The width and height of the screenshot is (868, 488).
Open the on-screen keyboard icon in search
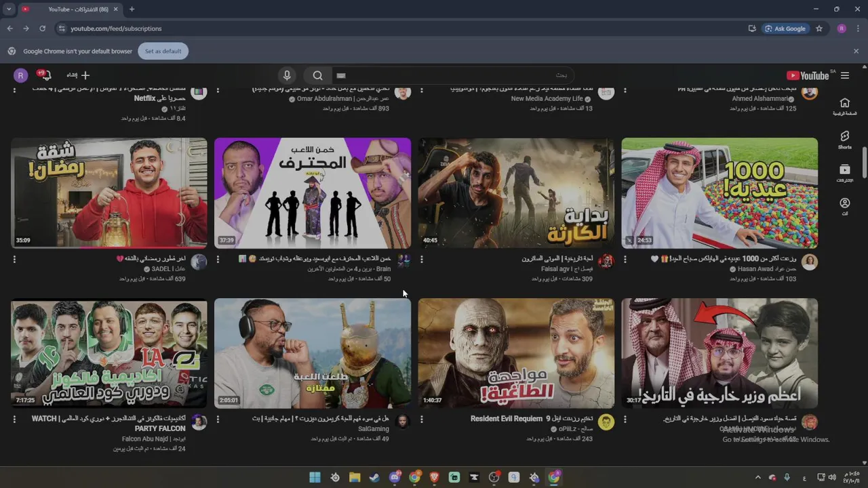click(x=341, y=75)
